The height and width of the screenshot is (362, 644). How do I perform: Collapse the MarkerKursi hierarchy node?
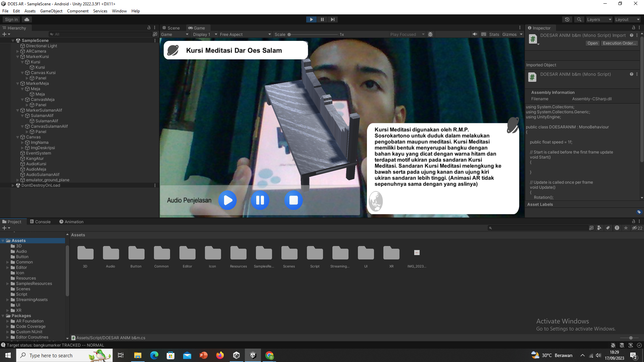[x=18, y=57]
